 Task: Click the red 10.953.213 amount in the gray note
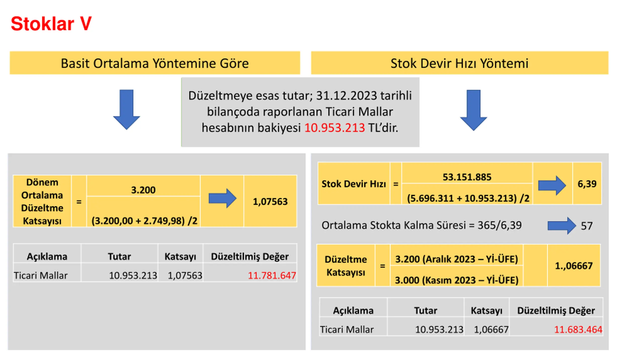click(335, 128)
